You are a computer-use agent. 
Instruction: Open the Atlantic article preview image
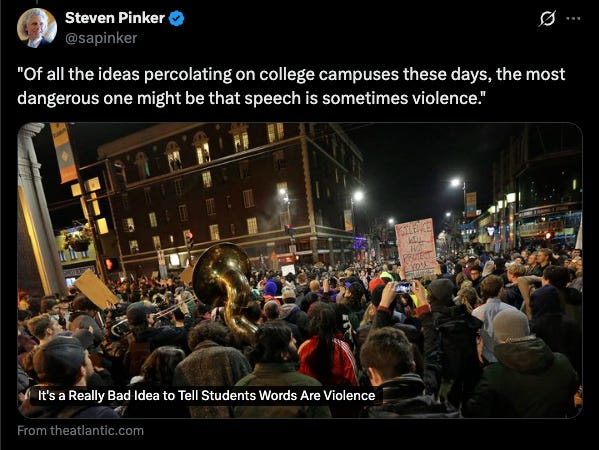pos(300,270)
